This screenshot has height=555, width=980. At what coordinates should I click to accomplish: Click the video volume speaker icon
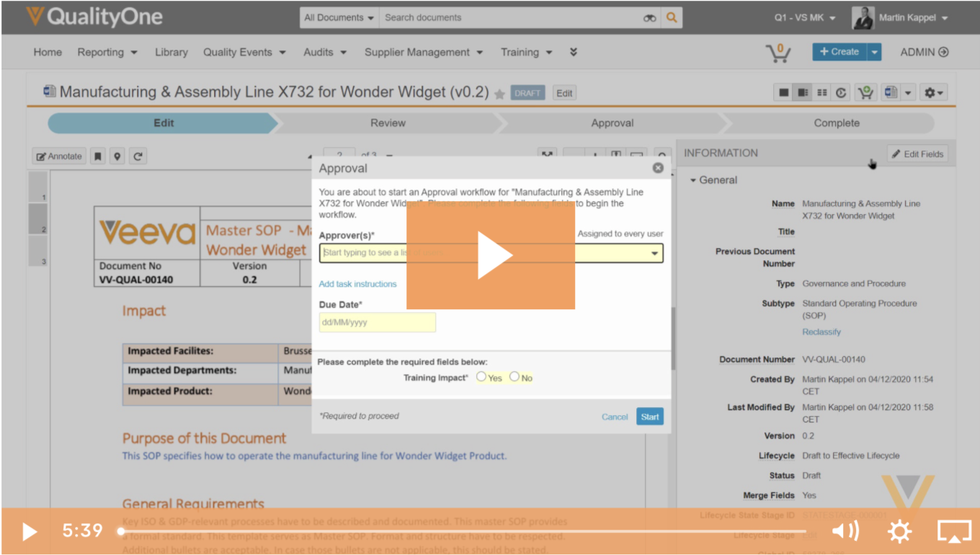[x=845, y=532]
